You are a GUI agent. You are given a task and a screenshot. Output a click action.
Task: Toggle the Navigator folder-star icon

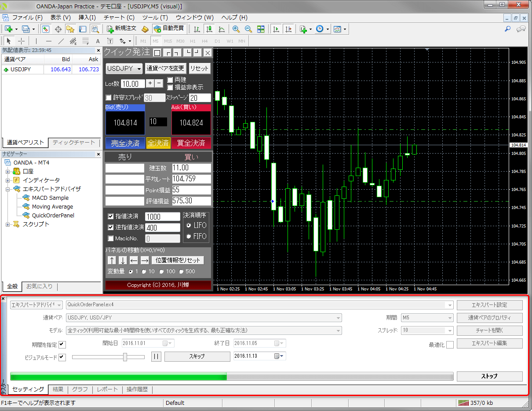tap(70, 29)
